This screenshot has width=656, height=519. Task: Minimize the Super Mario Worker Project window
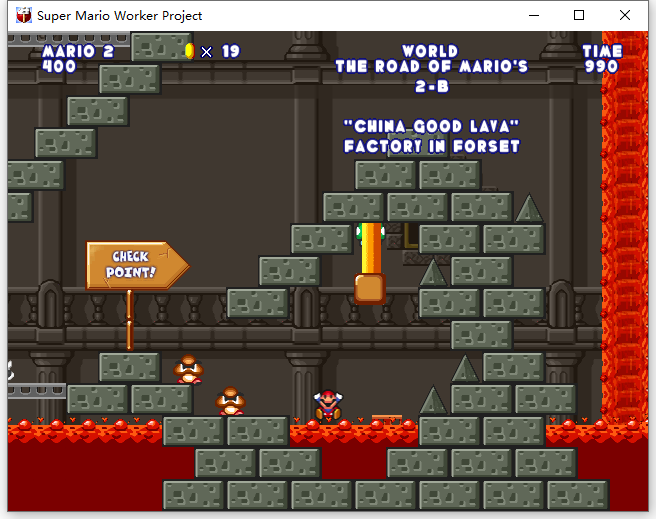tap(534, 15)
